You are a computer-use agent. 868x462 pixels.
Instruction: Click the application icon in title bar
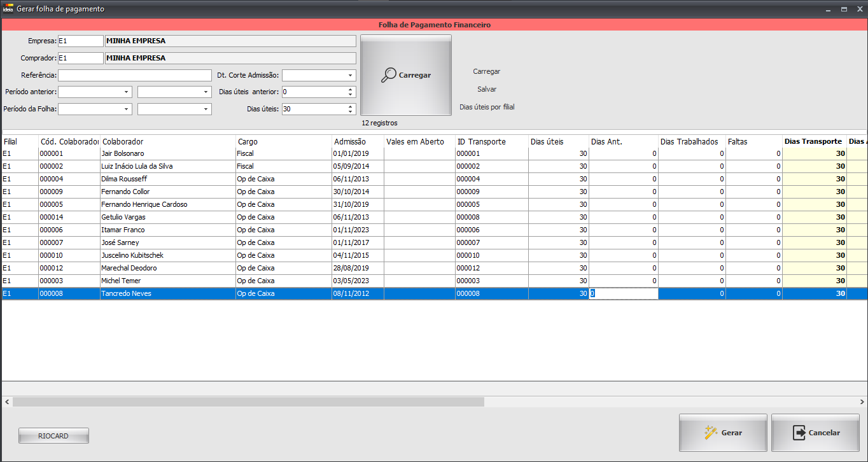click(x=8, y=10)
